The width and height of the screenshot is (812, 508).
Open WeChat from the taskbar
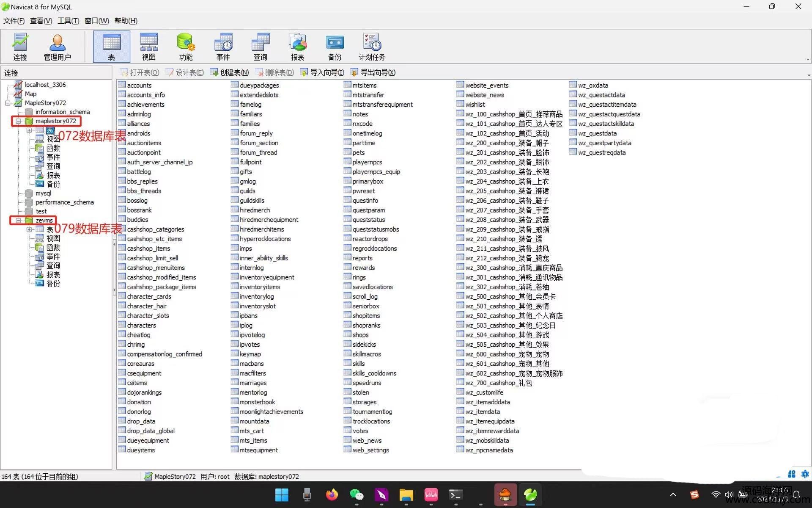[x=357, y=494]
